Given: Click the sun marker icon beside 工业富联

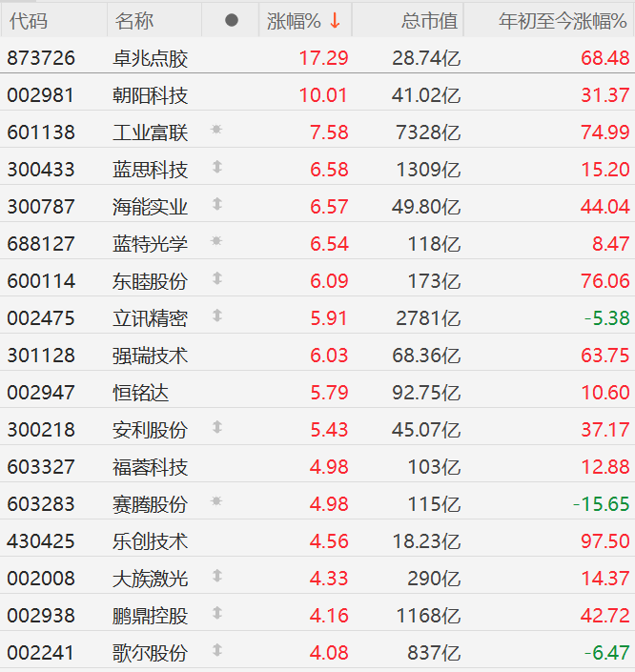Looking at the screenshot, I should point(216,129).
